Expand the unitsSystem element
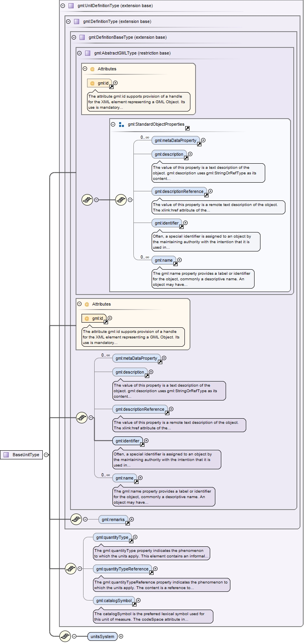The width and height of the screenshot is (304, 644). (x=121, y=636)
